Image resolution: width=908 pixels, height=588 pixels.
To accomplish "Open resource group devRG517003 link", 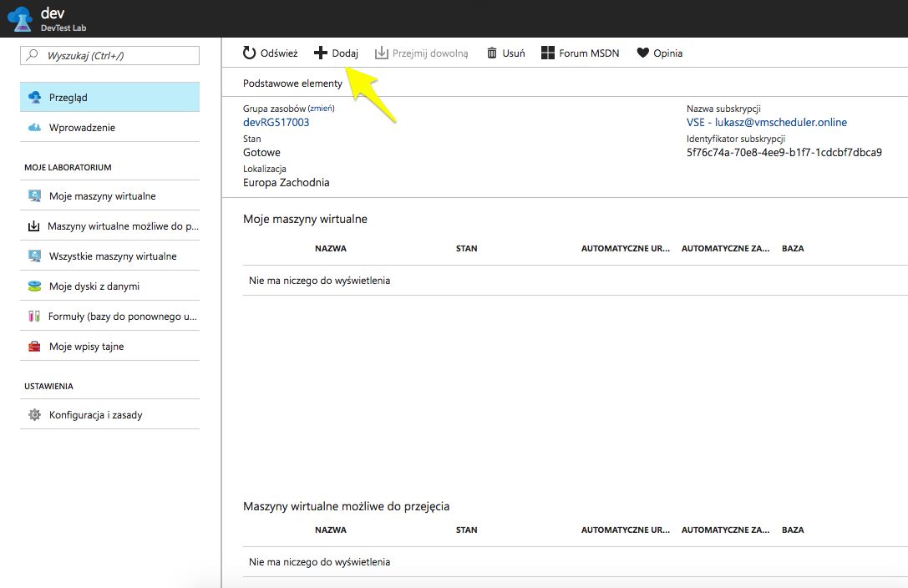I will (x=276, y=122).
